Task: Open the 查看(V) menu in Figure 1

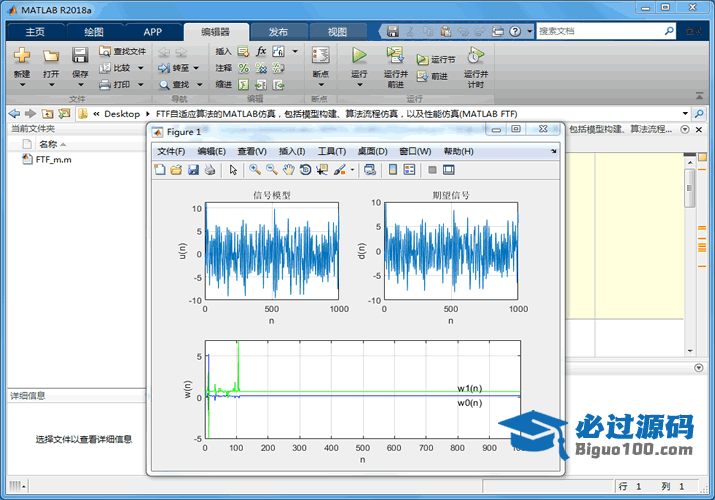Action: point(252,151)
